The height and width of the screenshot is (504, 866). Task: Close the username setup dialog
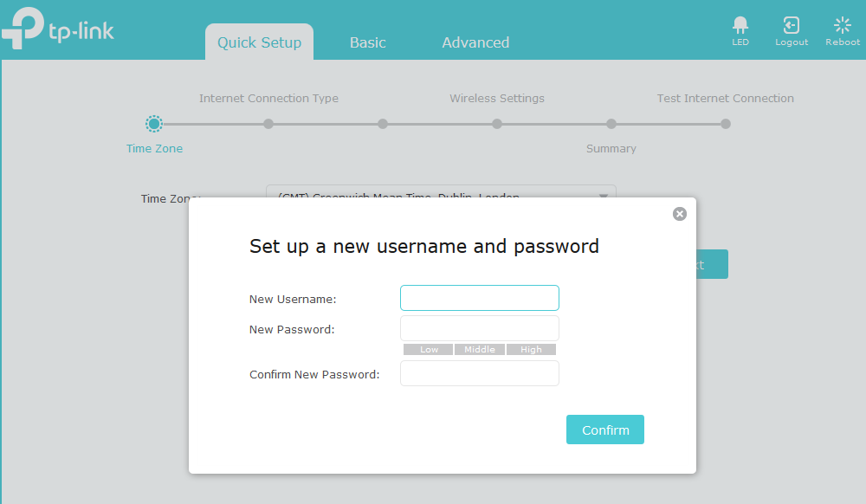(679, 213)
